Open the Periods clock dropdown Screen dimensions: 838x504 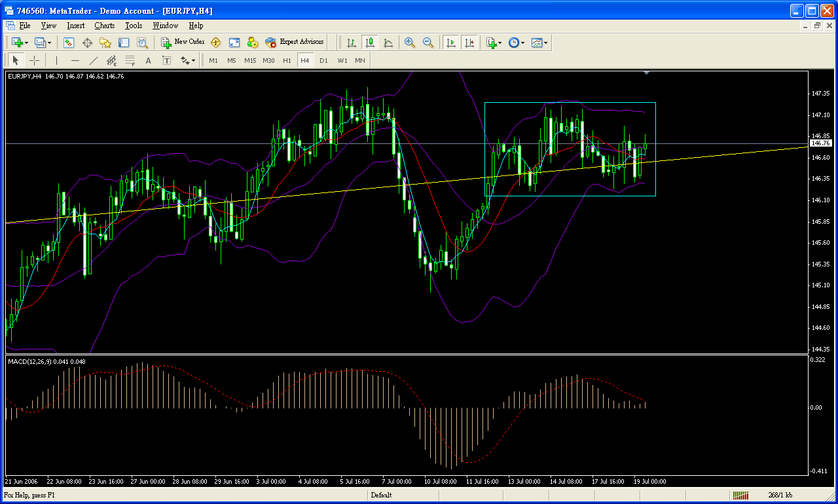tap(517, 43)
